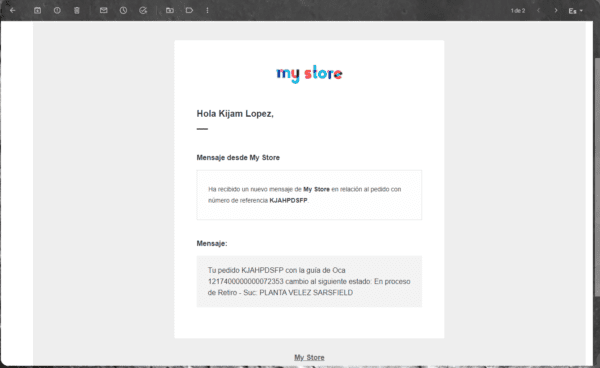
Task: Click the Oca tracking message box
Action: point(309,281)
